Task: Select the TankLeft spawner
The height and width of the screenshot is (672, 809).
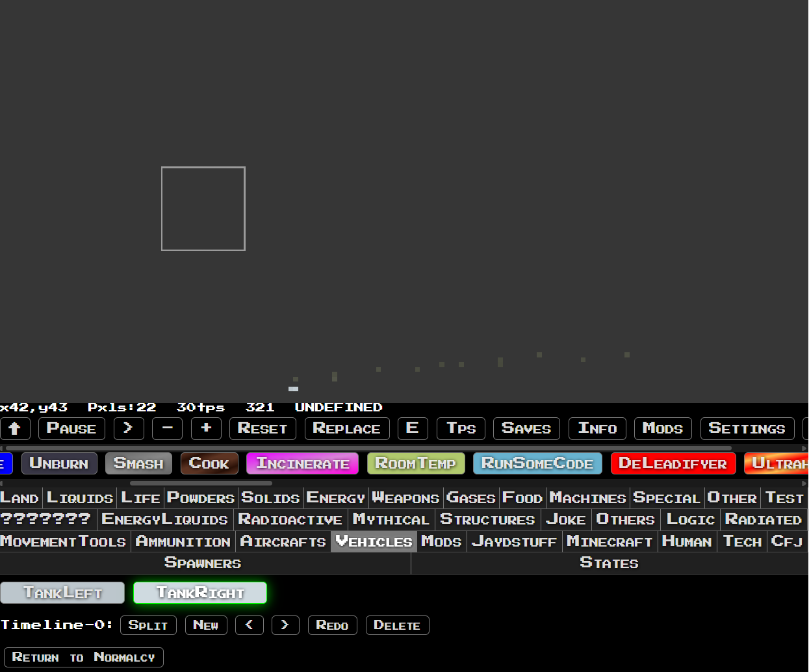Action: 62,592
